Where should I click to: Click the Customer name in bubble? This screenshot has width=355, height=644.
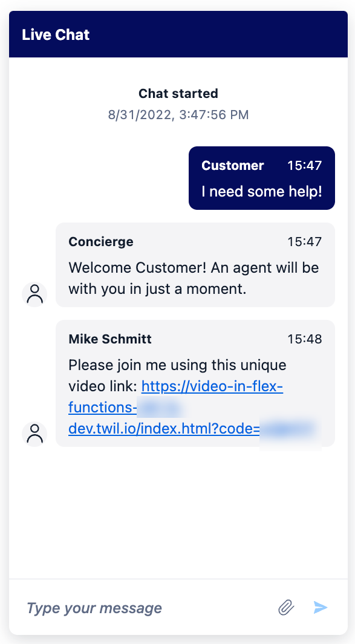(x=233, y=166)
